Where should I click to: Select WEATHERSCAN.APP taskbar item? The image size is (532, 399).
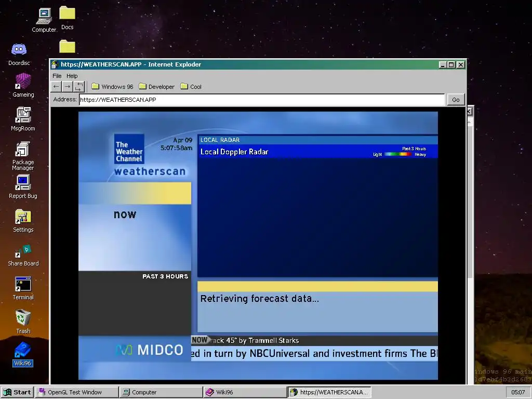click(x=329, y=392)
